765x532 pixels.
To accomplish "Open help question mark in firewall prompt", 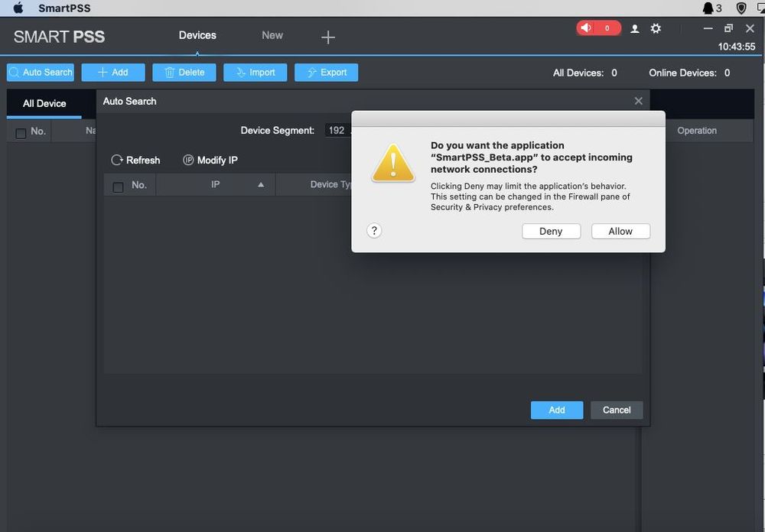I will 374,231.
